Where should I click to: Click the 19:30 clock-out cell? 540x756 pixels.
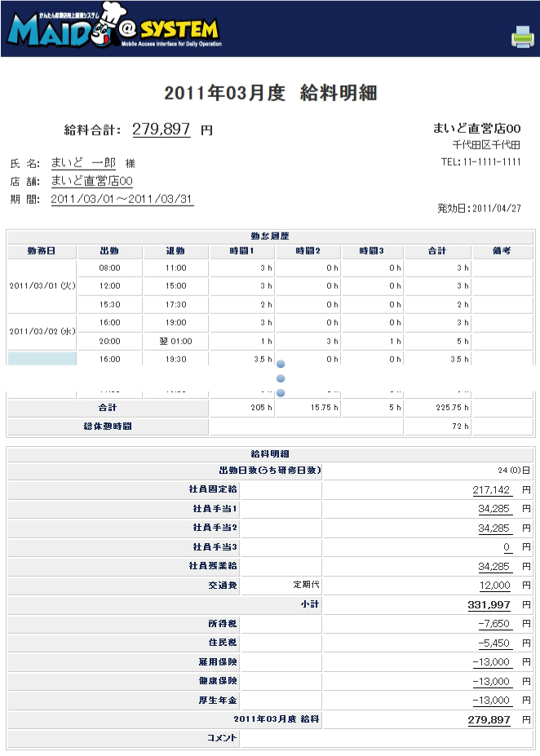176,359
